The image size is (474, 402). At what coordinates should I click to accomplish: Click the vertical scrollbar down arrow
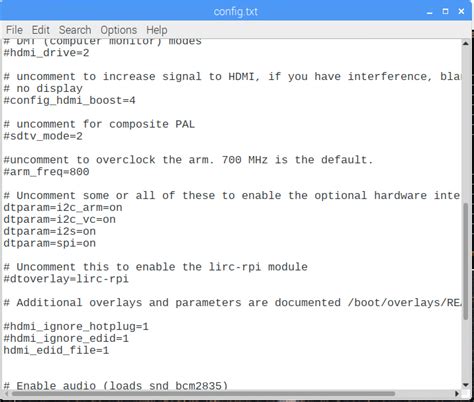[466, 385]
